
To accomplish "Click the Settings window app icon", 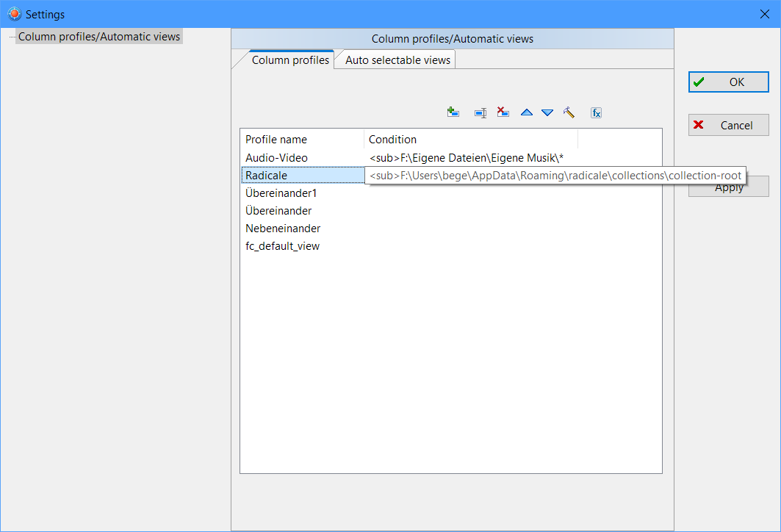I will pyautogui.click(x=14, y=14).
